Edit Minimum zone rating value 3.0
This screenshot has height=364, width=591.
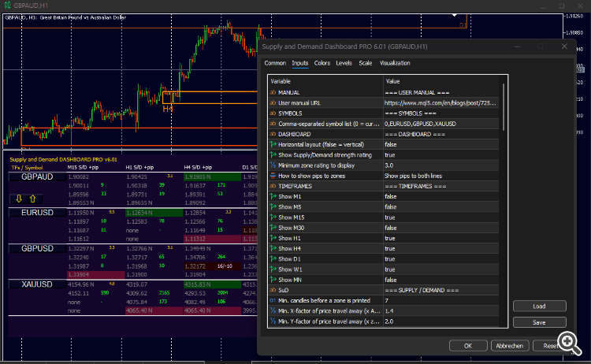[441, 165]
